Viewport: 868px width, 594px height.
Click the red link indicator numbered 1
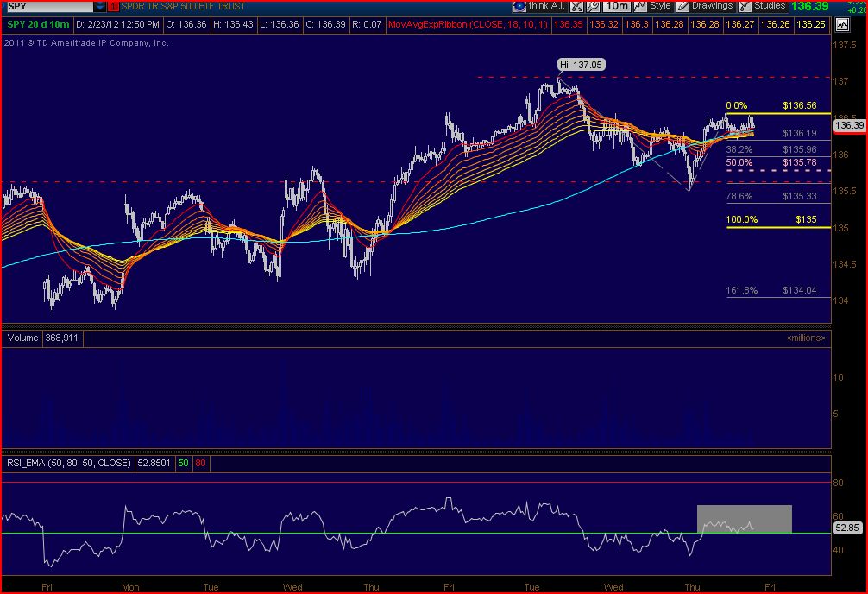(114, 7)
